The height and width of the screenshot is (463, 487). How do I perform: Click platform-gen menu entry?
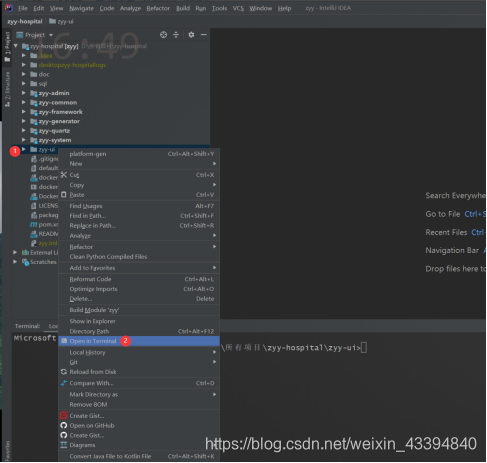tap(139, 154)
